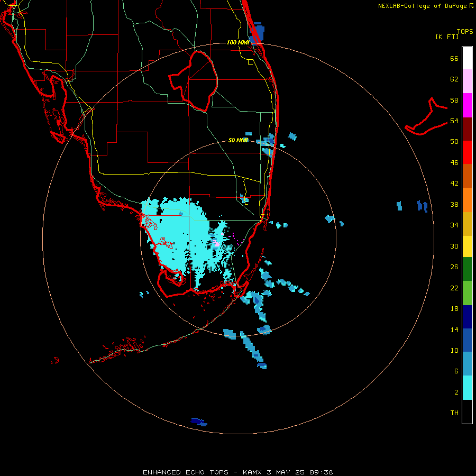
Task: Click the legend value 14
Action: coord(454,329)
